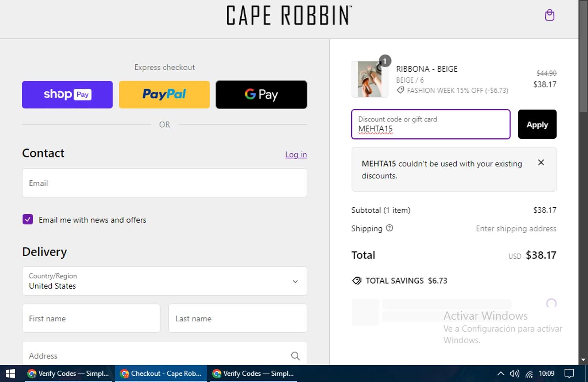
Task: Click the Ribbona Beige product thumbnail
Action: [x=370, y=79]
